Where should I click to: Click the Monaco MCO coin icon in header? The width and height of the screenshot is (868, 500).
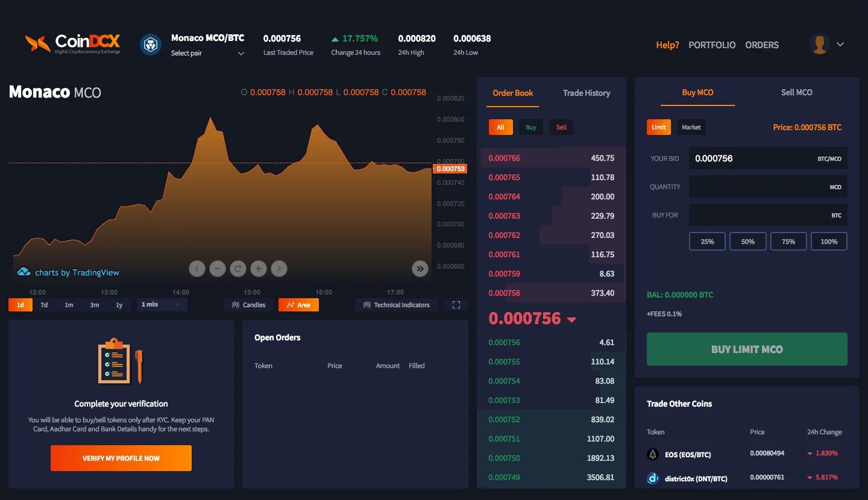[x=151, y=45]
